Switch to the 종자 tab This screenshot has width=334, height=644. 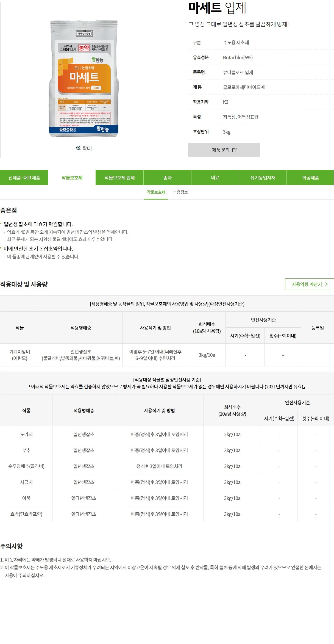tap(167, 178)
